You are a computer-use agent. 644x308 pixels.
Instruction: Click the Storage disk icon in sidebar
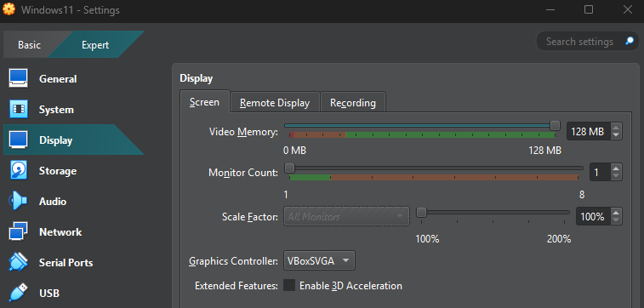[x=19, y=170]
